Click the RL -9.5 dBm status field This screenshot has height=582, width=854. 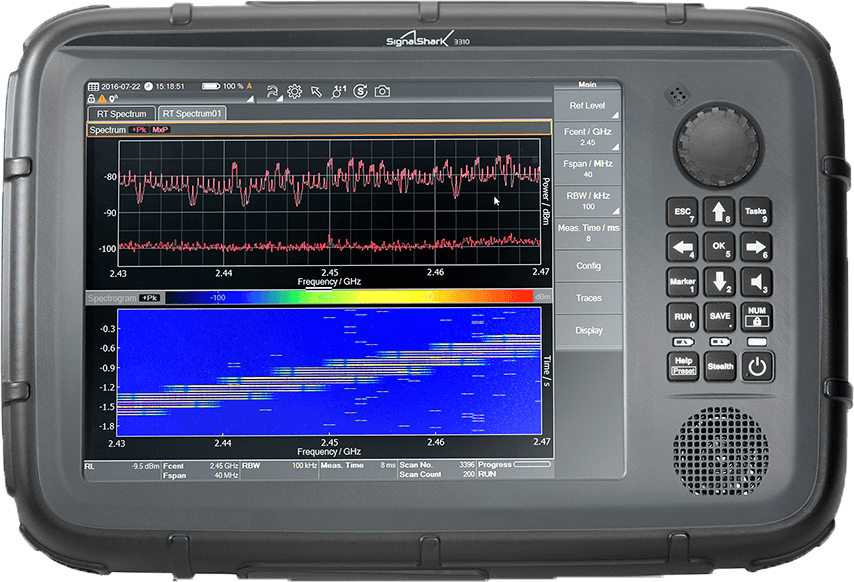point(123,466)
